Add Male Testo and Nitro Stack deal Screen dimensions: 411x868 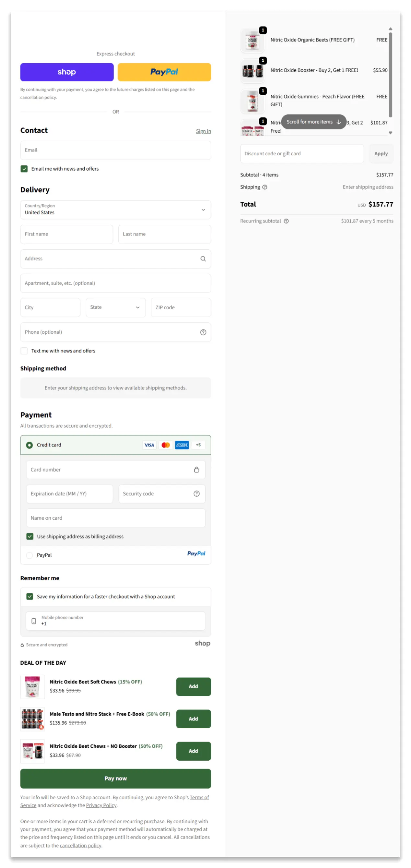click(194, 719)
